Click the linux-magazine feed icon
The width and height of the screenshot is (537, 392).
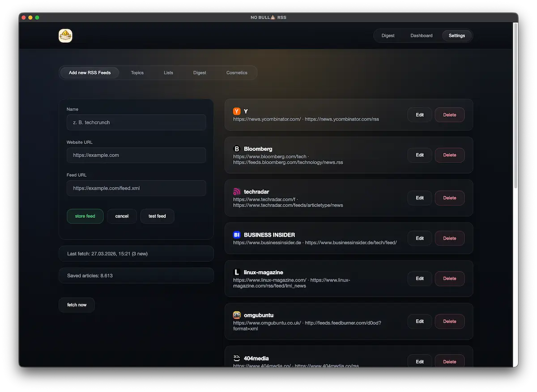coord(237,272)
